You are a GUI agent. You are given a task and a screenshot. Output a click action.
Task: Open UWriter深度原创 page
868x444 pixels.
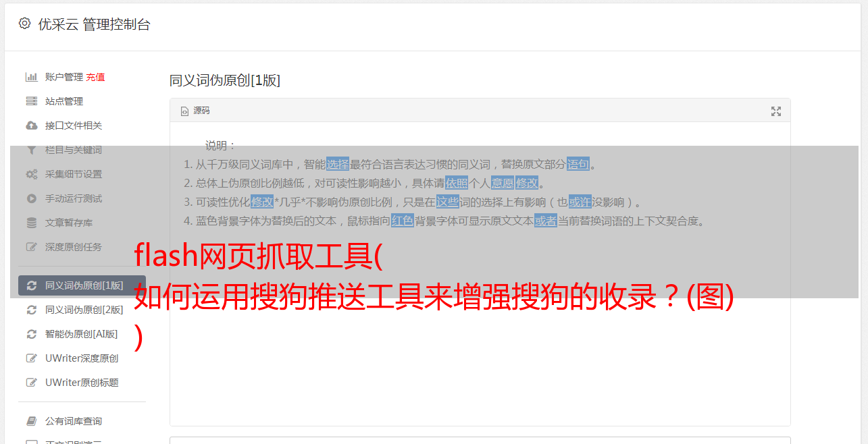(x=82, y=358)
